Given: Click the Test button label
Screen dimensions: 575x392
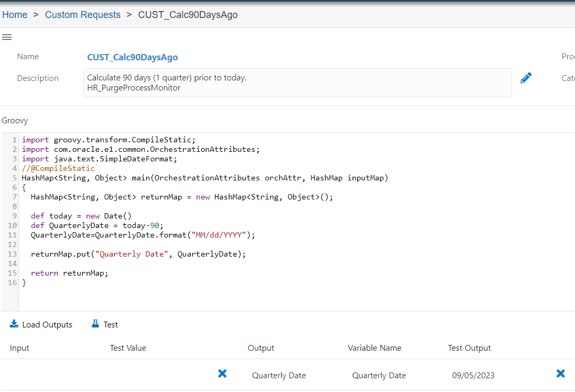Looking at the screenshot, I should tap(111, 325).
